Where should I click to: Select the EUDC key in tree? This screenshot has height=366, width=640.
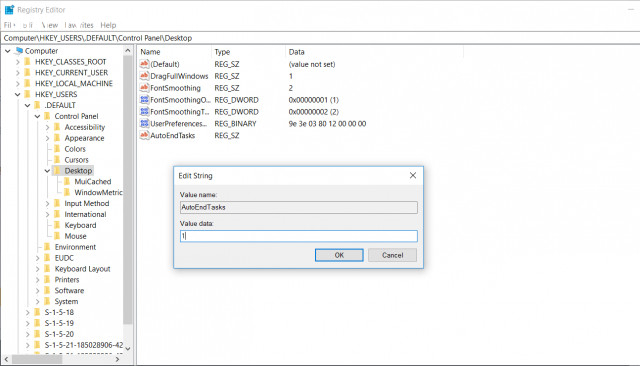(x=64, y=258)
